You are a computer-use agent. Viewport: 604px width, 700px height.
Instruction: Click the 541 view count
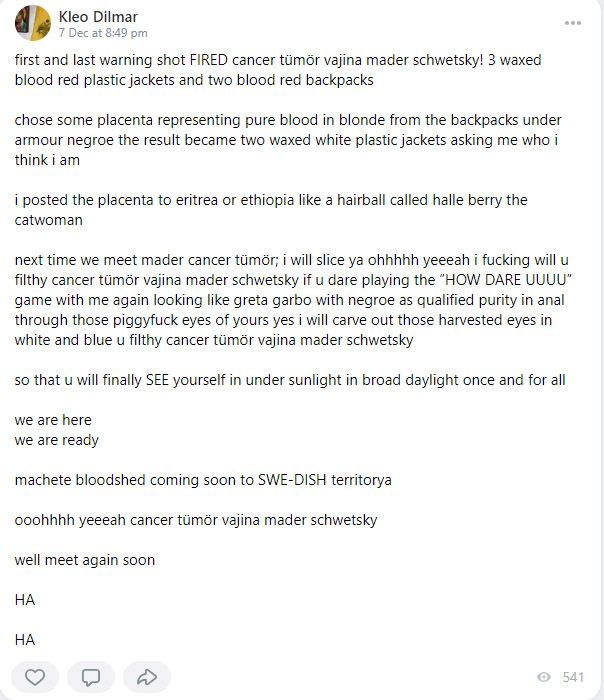click(573, 677)
